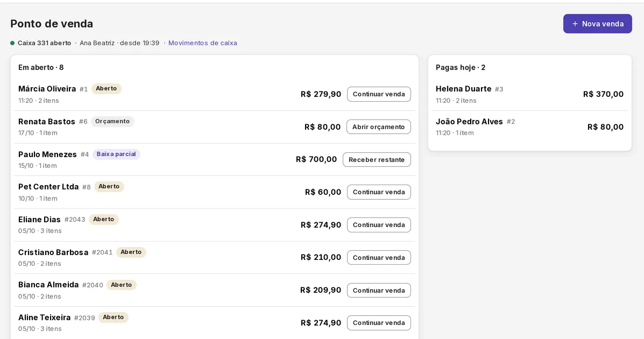Click the Ponto de venda page title

pyautogui.click(x=52, y=24)
